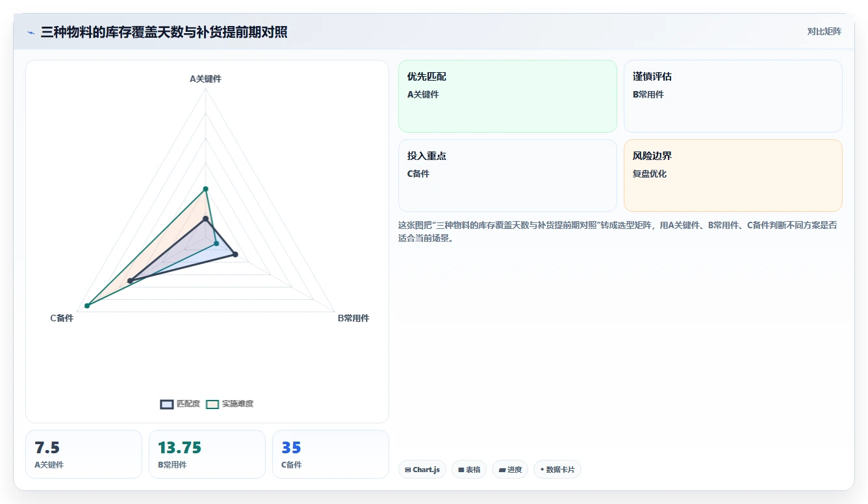The height and width of the screenshot is (504, 868).
Task: Click the 进度 tag
Action: 510,470
